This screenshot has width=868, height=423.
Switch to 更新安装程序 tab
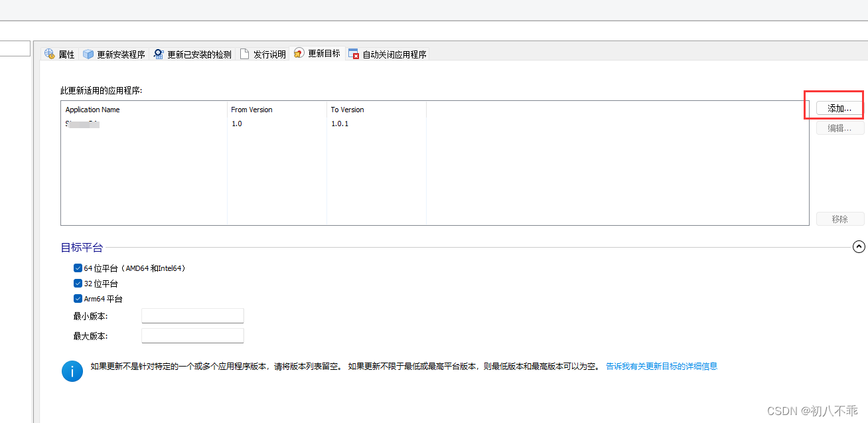pos(113,54)
